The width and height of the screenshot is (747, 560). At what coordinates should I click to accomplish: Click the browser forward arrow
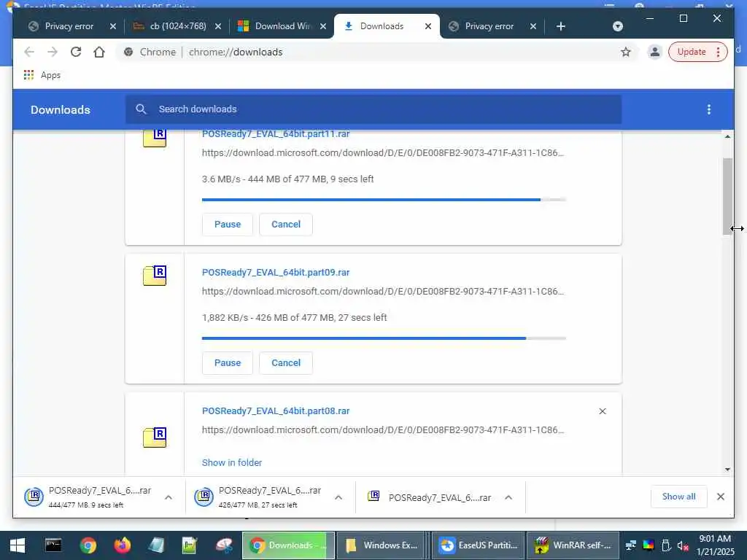pyautogui.click(x=53, y=52)
